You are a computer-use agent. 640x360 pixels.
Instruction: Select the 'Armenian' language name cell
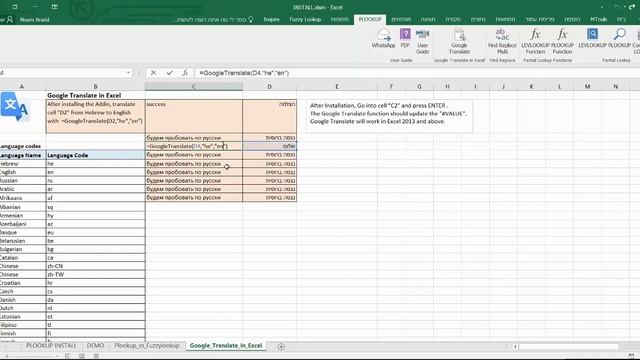(x=23, y=216)
